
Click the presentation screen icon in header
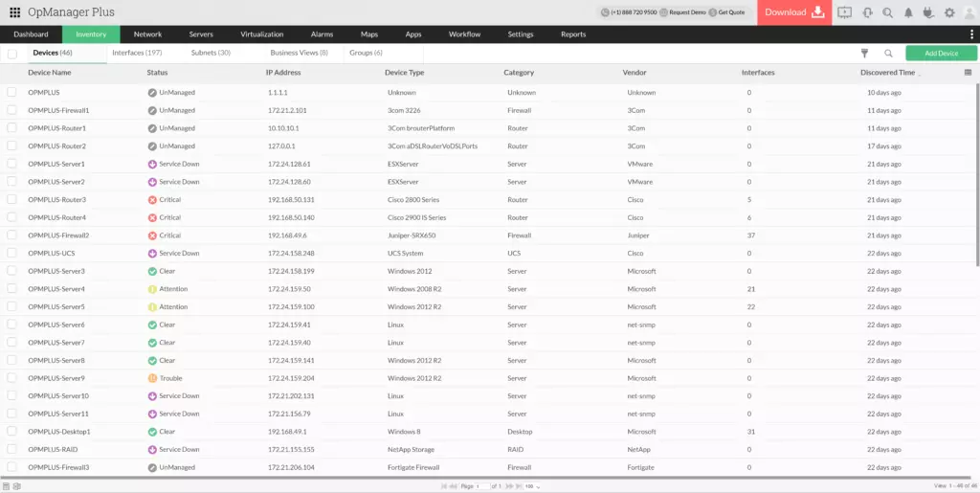point(844,12)
